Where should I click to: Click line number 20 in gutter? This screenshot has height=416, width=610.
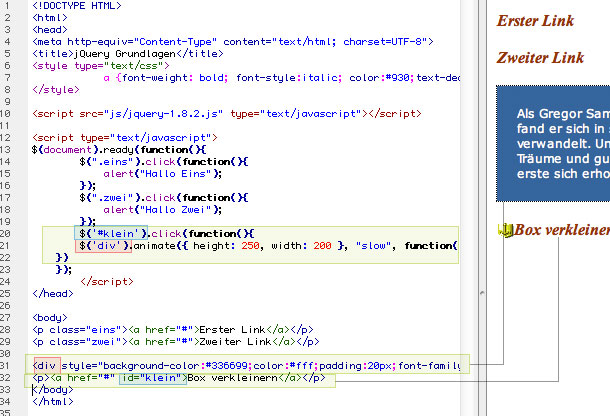coord(5,234)
